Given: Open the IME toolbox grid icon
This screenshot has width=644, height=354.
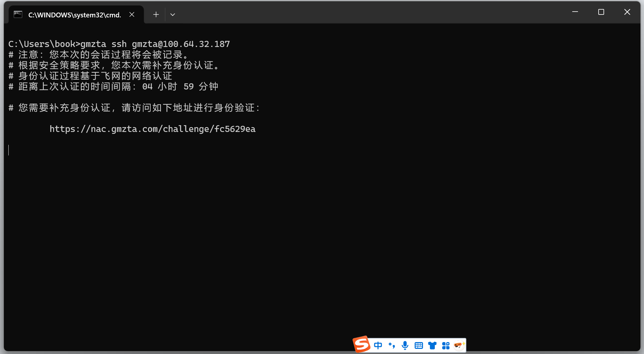Looking at the screenshot, I should 446,346.
